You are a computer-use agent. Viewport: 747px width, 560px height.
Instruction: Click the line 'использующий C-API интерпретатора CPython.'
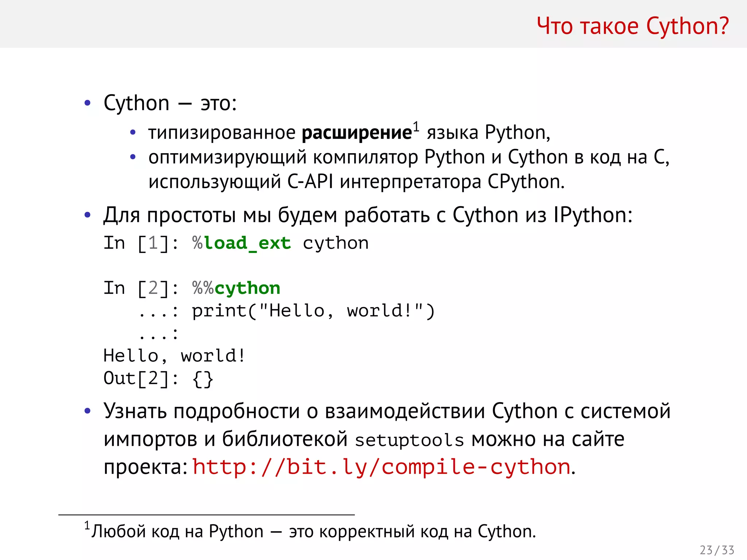pyautogui.click(x=356, y=182)
